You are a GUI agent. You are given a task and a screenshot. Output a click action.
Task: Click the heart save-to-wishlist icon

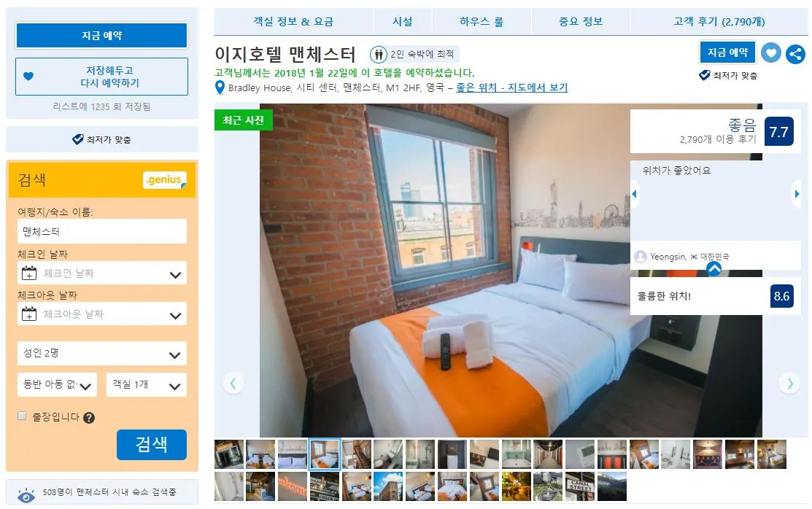pos(770,53)
